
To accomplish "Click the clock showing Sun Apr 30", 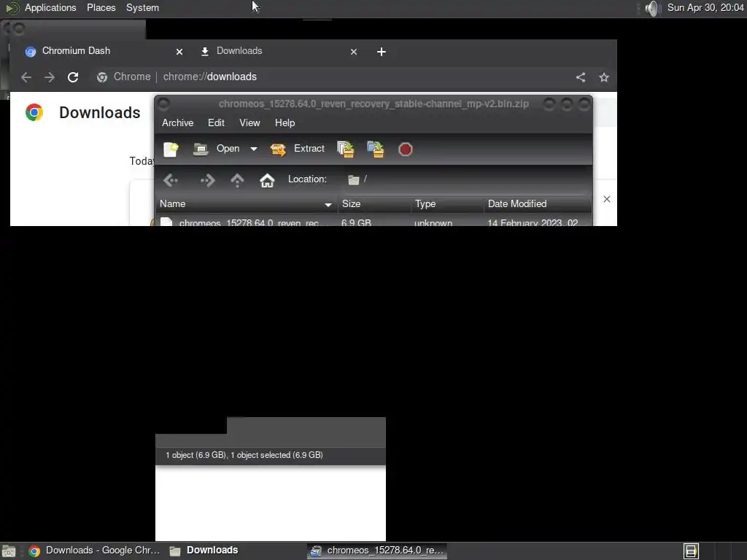I will 705,7.
